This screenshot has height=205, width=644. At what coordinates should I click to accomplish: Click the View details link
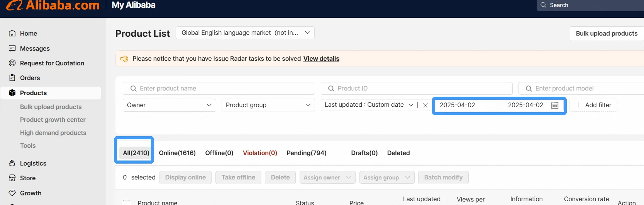(321, 59)
